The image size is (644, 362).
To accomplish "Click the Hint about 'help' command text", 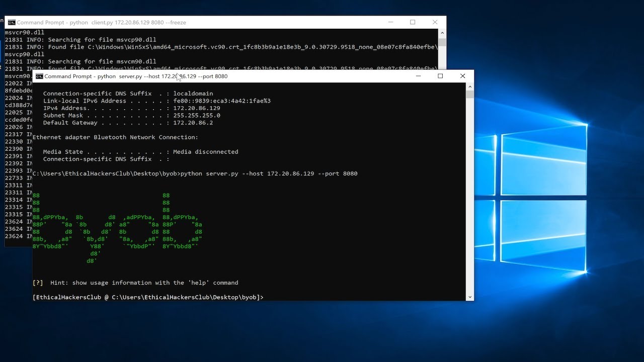I will 135,283.
